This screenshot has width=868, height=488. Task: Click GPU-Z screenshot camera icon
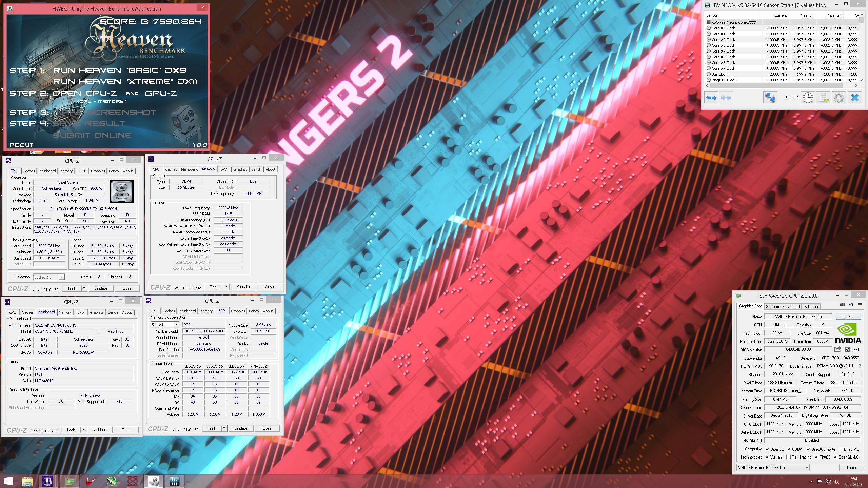click(842, 305)
